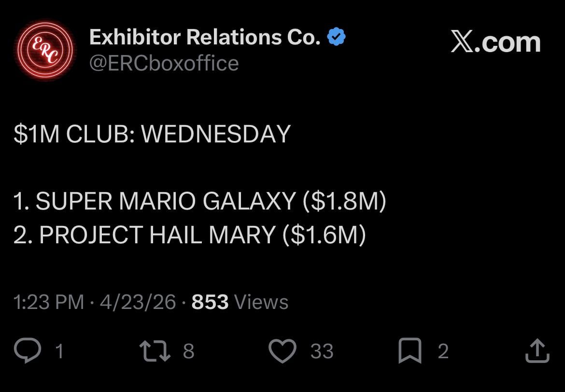This screenshot has width=565, height=392.
Task: Click the "$1M CLUB: WEDNESDAY" heading text
Action: 152,134
